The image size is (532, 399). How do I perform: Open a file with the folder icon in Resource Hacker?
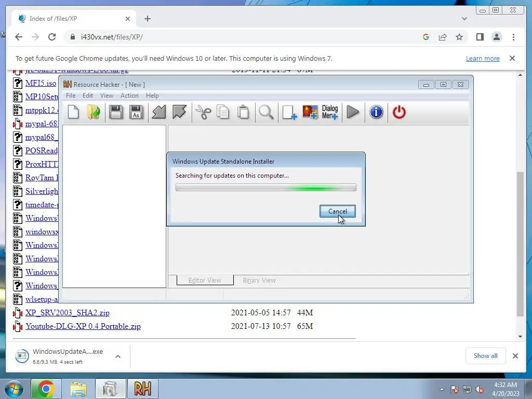point(94,112)
